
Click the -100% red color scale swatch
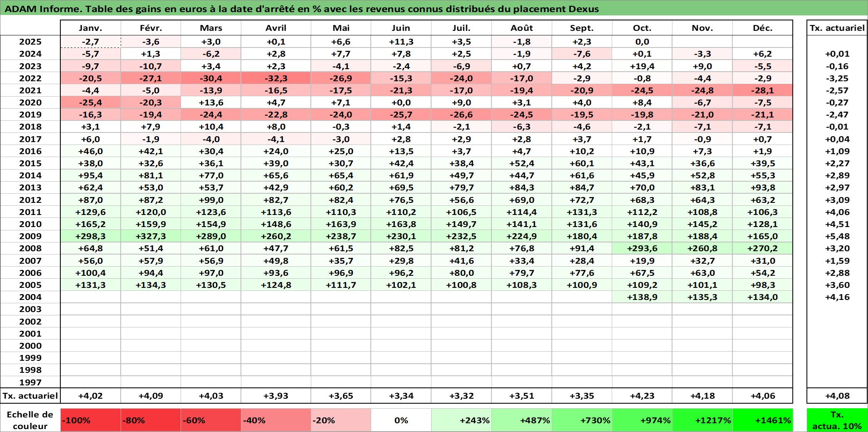[x=91, y=420]
